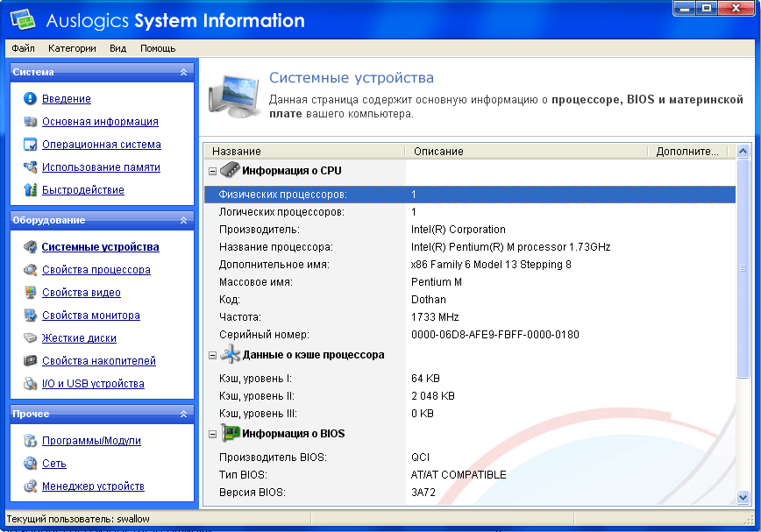The width and height of the screenshot is (761, 532).
Task: Open Жесткие диски link
Action: 79,337
